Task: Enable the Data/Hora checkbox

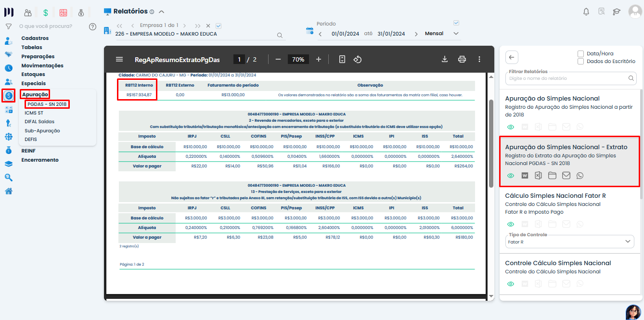Action: [x=581, y=54]
